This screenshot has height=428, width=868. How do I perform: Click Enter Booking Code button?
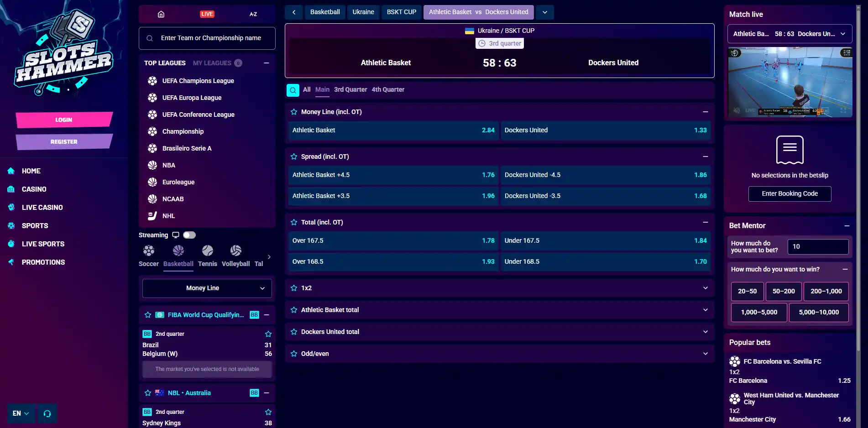click(x=790, y=194)
